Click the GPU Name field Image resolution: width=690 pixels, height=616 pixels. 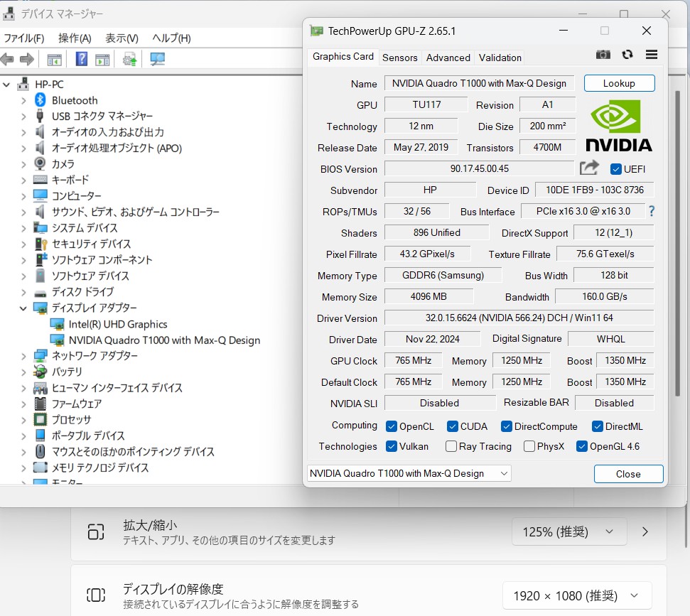(479, 83)
